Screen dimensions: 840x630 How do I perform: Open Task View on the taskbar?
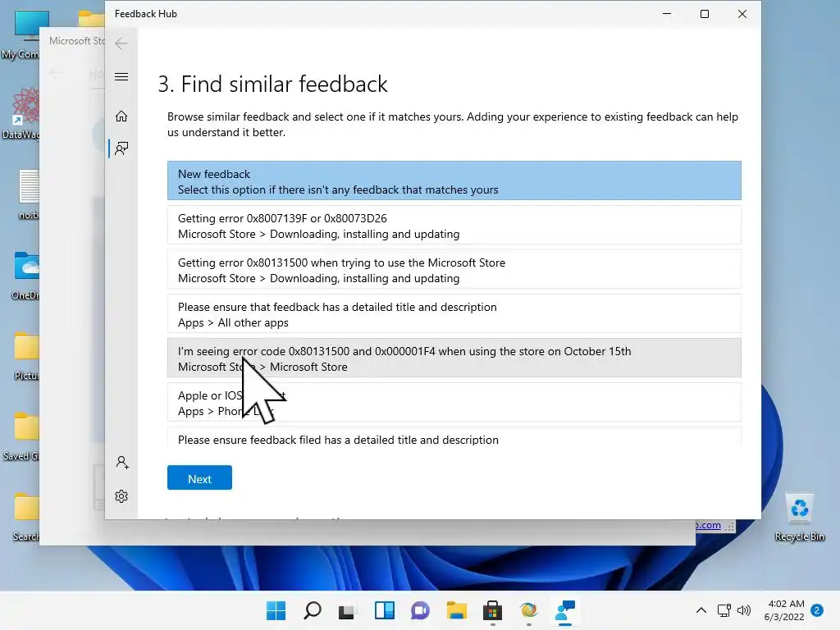[x=348, y=610]
